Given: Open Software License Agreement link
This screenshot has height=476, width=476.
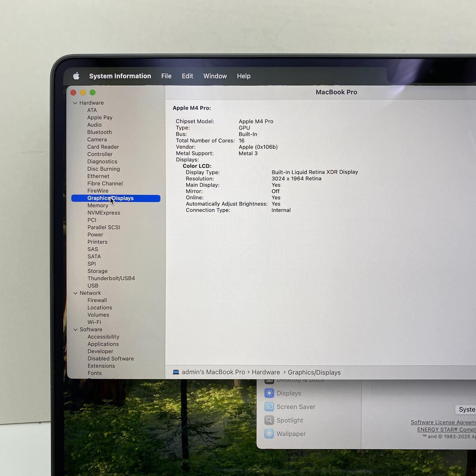Looking at the screenshot, I should [443, 422].
